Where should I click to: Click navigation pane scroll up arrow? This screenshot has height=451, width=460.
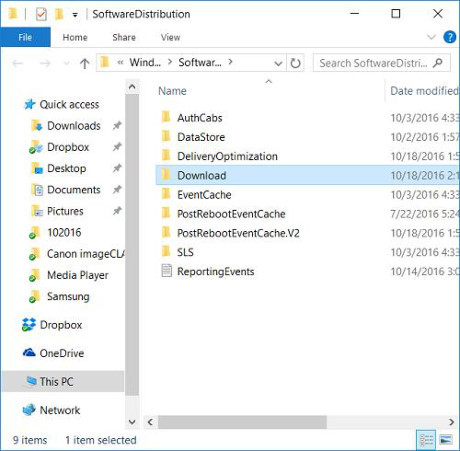132,87
